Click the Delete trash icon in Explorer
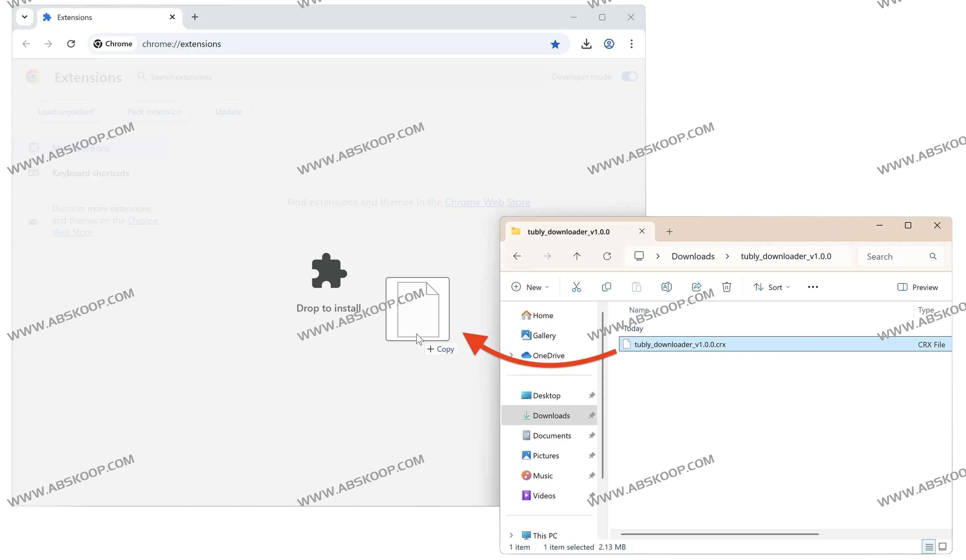 [726, 287]
